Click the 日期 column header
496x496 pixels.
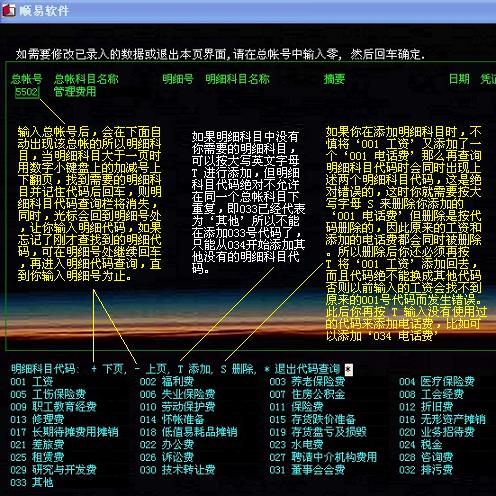[x=459, y=79]
